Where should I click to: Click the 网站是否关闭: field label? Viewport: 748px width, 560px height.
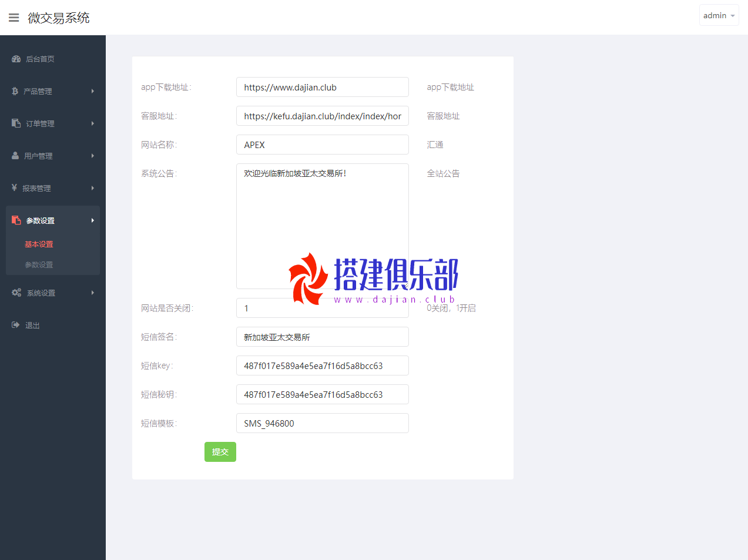tap(167, 308)
